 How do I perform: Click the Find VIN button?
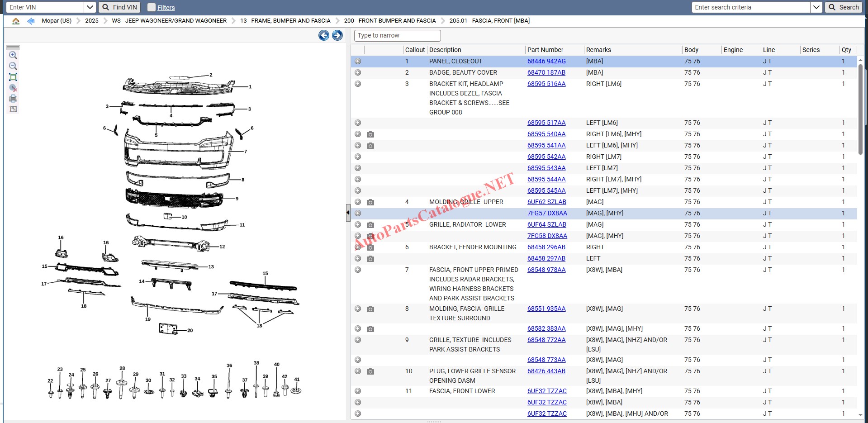coord(119,7)
